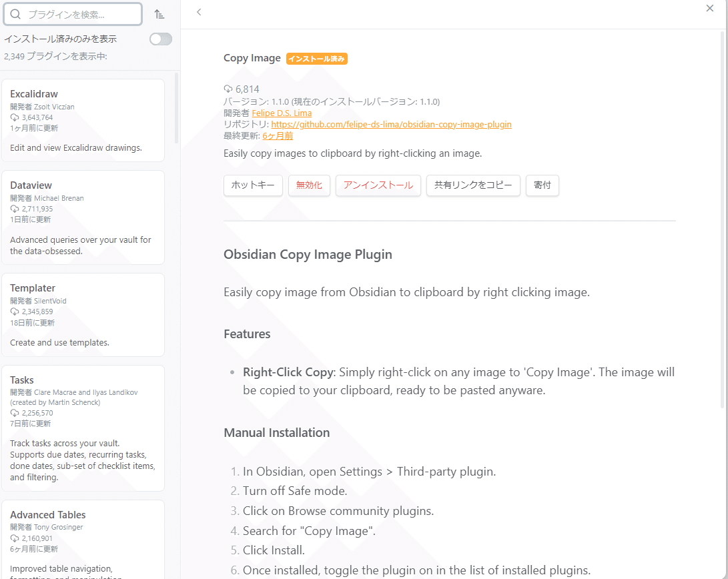Image resolution: width=728 pixels, height=579 pixels.
Task: Open the GitHub repository link
Action: [392, 124]
